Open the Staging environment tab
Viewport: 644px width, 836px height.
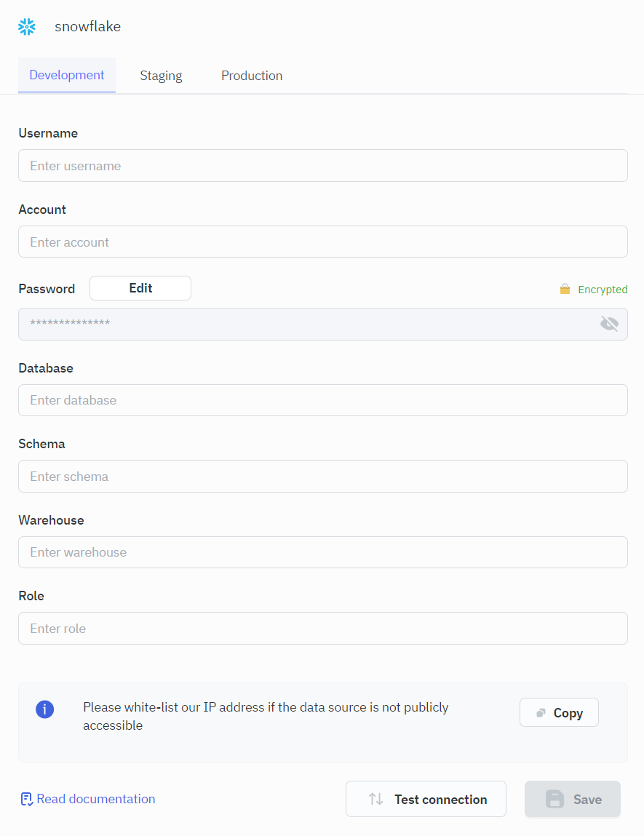(x=161, y=76)
